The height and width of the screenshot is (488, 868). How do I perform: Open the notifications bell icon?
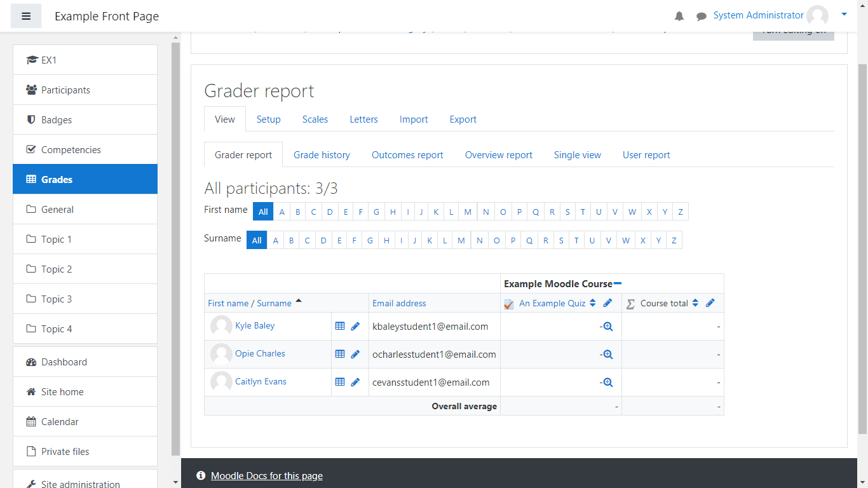coord(679,16)
